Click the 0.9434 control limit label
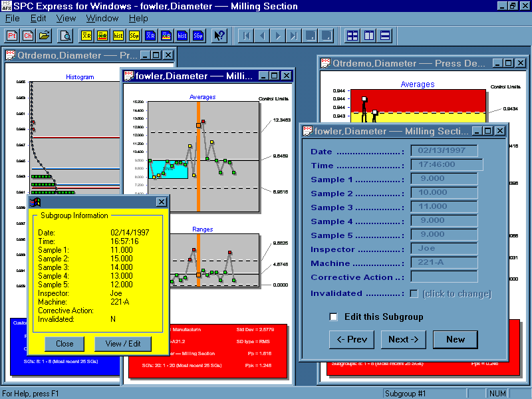This screenshot has height=399, width=532. (x=510, y=108)
